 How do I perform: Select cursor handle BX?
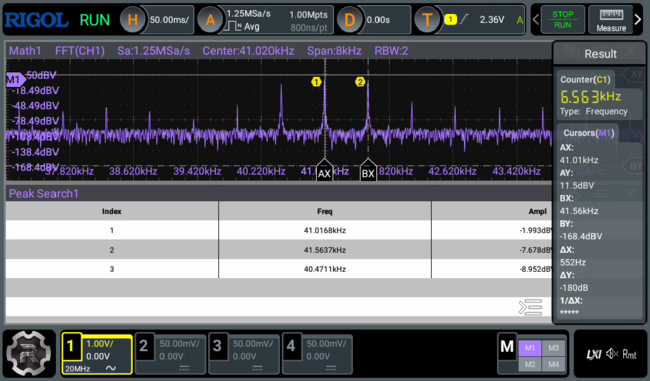[x=368, y=170]
